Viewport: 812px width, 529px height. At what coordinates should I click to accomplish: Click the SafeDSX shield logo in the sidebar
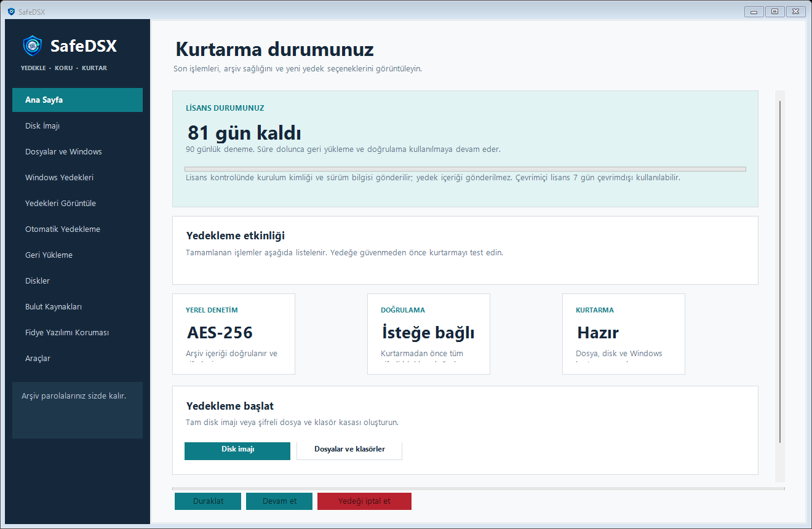click(33, 46)
